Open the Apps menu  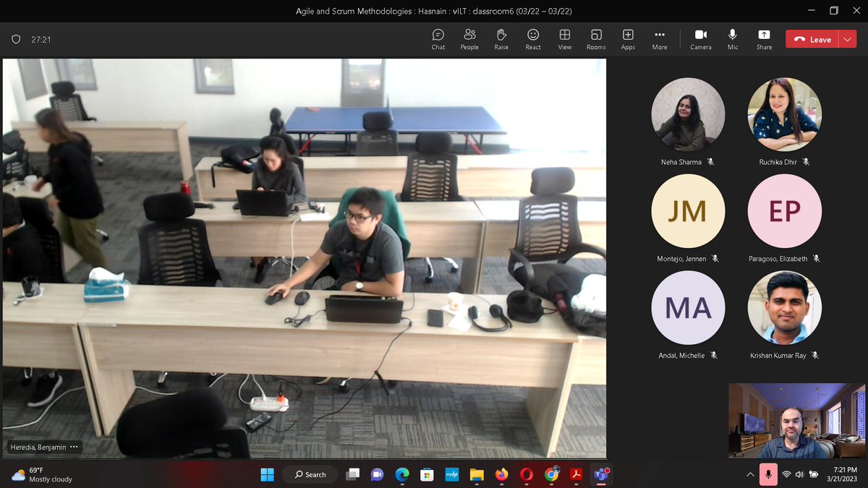tap(628, 39)
